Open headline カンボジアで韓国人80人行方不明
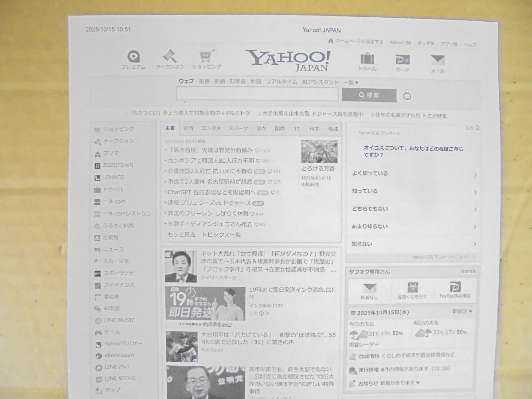This screenshot has width=532, height=399. [x=211, y=160]
